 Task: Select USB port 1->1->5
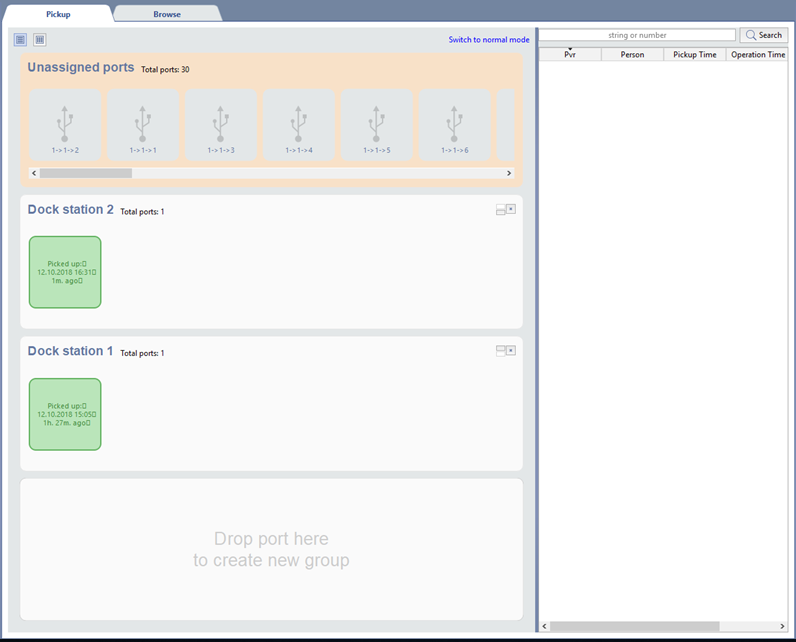377,126
